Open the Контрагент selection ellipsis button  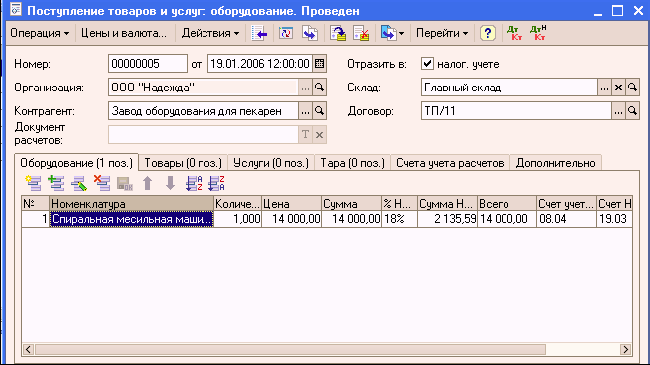click(305, 111)
